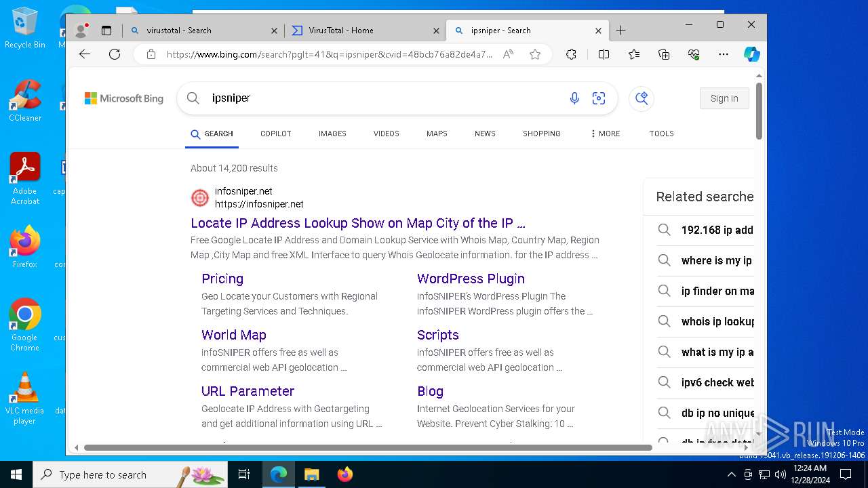868x488 pixels.
Task: Expand the MORE search options
Action: point(605,134)
